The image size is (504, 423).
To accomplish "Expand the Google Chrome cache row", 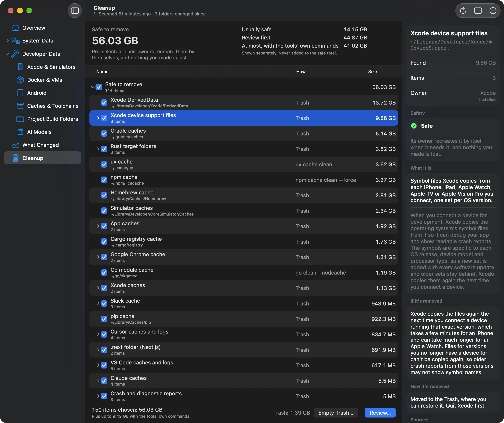I will [x=98, y=257].
